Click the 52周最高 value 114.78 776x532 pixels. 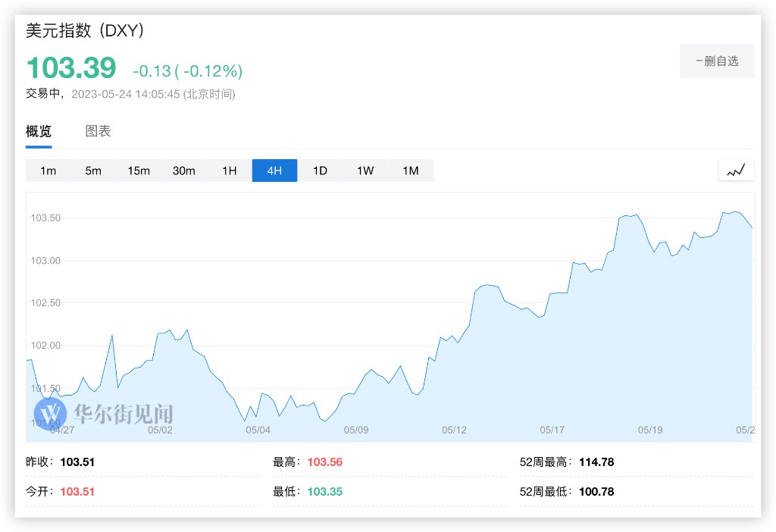(x=596, y=462)
